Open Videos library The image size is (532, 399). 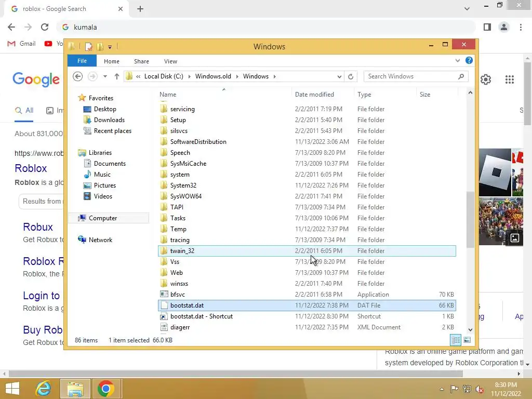(103, 196)
